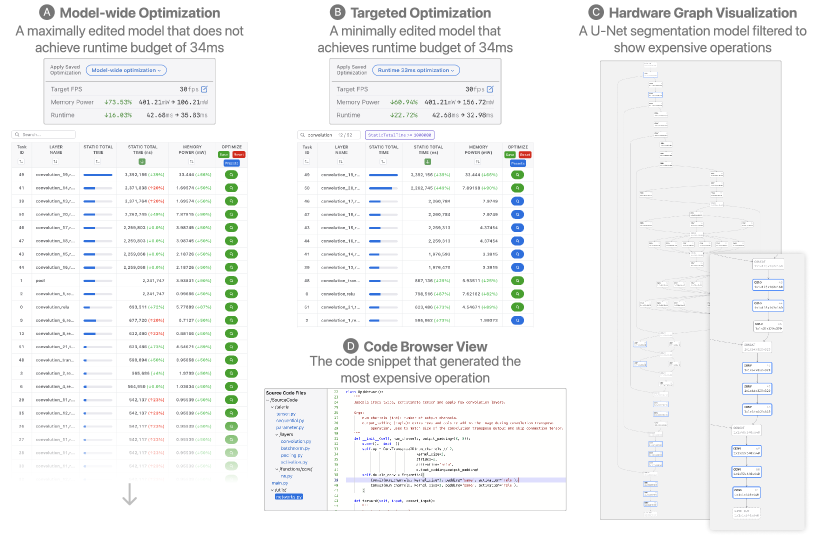Screen dimensions: 830x547
Task: Click green optimize icon for task 51, Targeted table
Action: (517, 307)
